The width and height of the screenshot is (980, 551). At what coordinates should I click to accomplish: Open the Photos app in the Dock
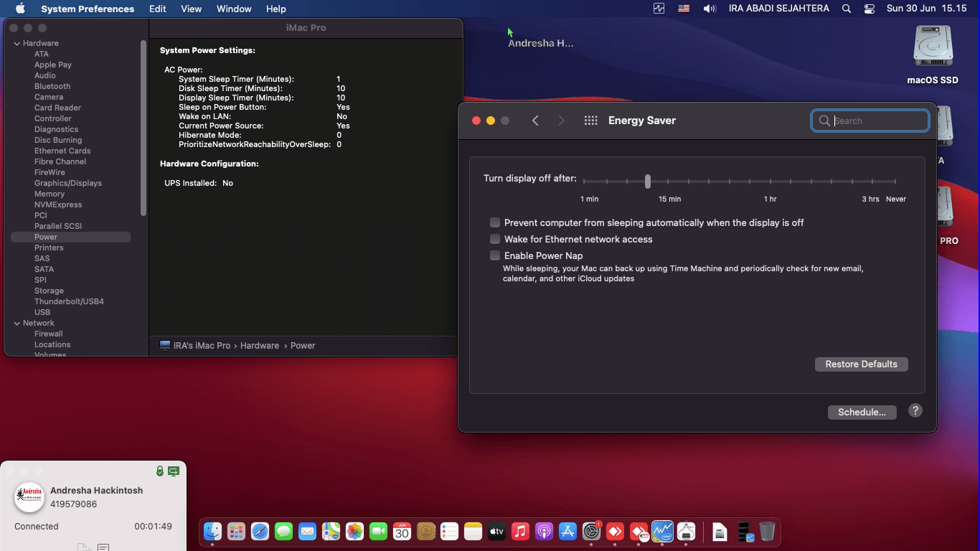pyautogui.click(x=354, y=532)
